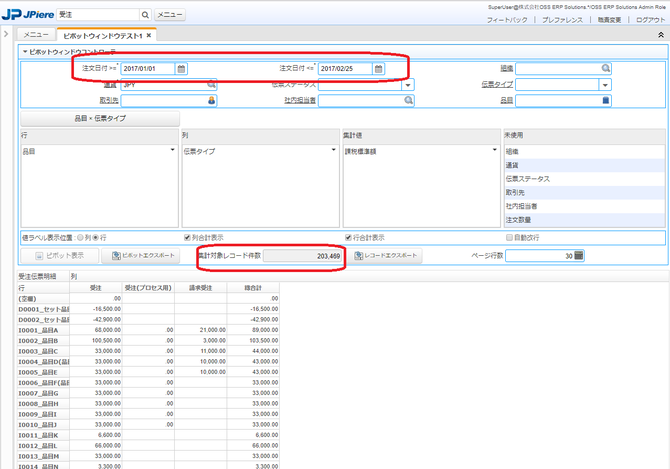The width and height of the screenshot is (670, 469).
Task: Click the 組織 field lookup magnifier
Action: pos(606,68)
